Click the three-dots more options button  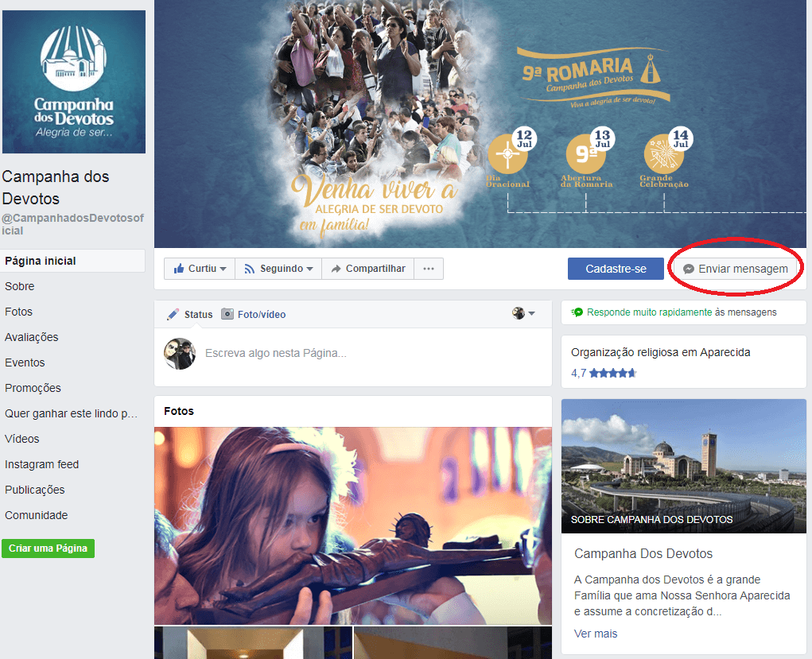coord(428,269)
